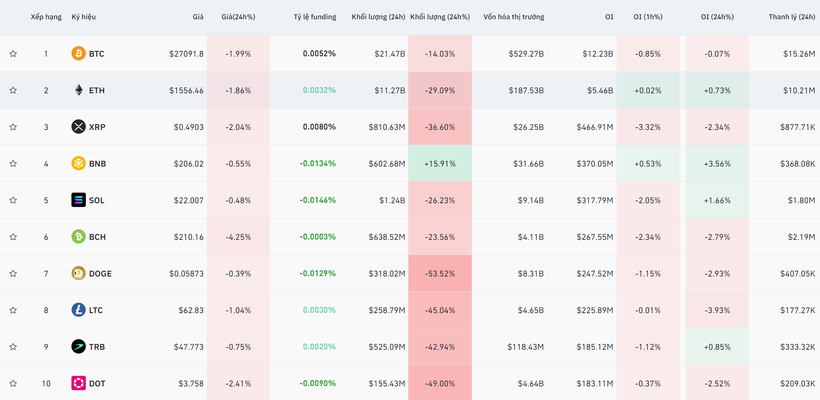Viewport: 820px width, 400px height.
Task: Toggle favorite star for XRP row
Action: pos(13,127)
